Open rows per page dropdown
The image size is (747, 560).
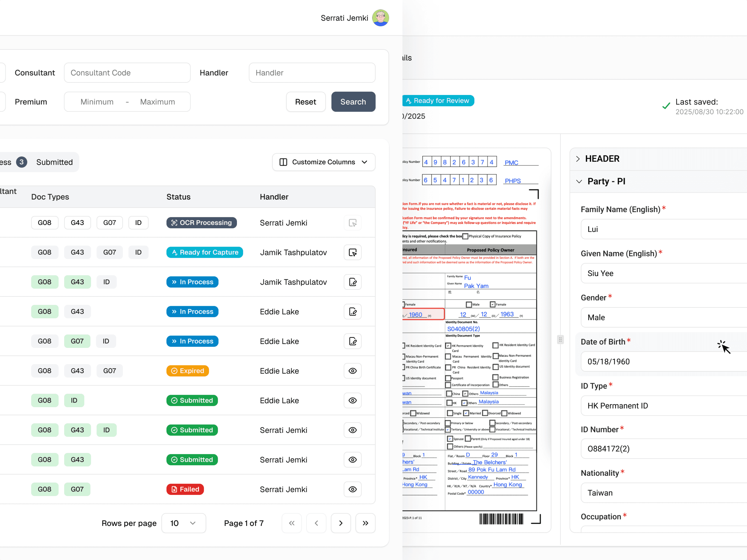coord(183,523)
